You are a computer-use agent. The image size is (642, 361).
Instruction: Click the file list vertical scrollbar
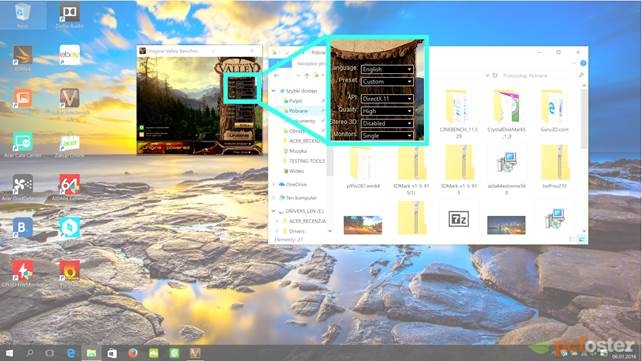click(x=584, y=119)
